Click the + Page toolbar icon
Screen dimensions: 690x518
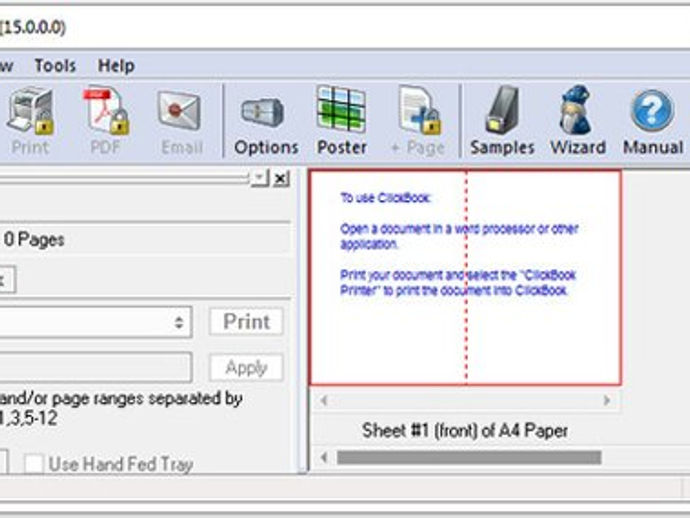(x=418, y=120)
